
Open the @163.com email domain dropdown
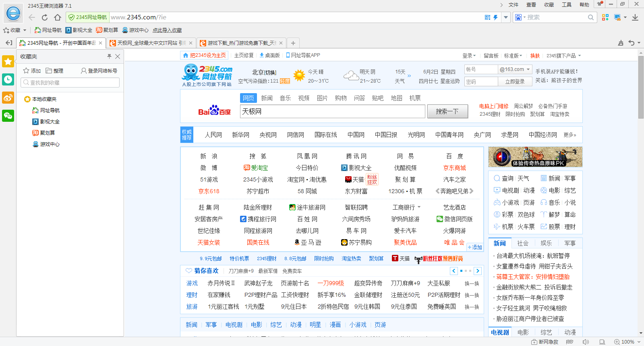pos(515,69)
